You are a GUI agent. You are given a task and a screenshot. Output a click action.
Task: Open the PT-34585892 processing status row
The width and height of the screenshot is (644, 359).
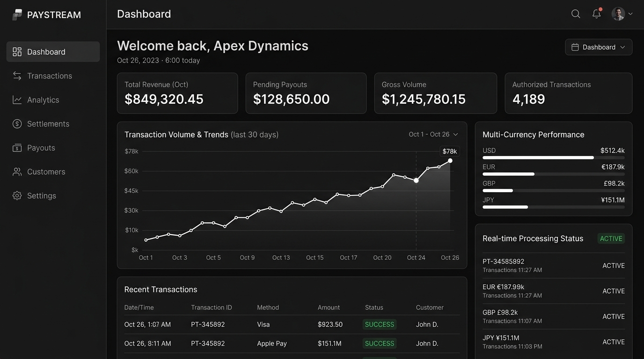click(554, 266)
